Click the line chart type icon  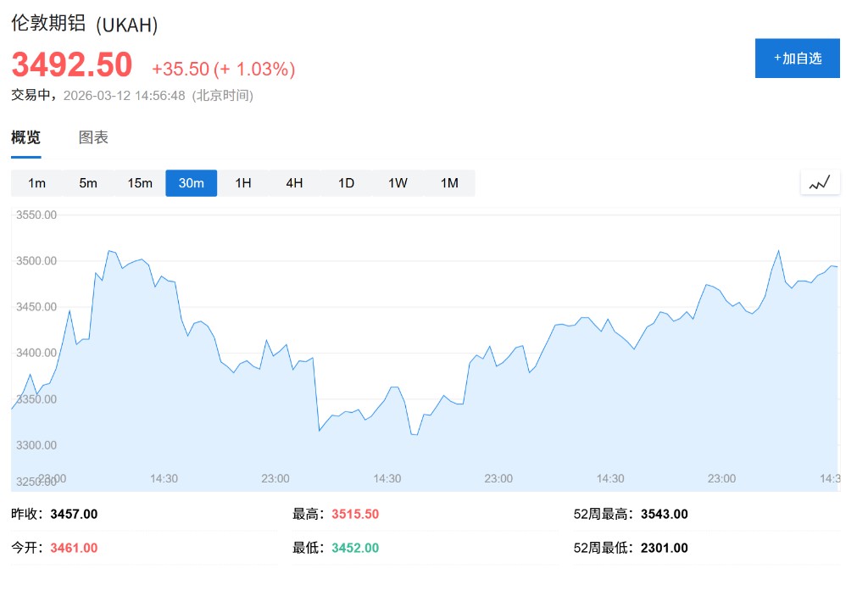(x=820, y=182)
